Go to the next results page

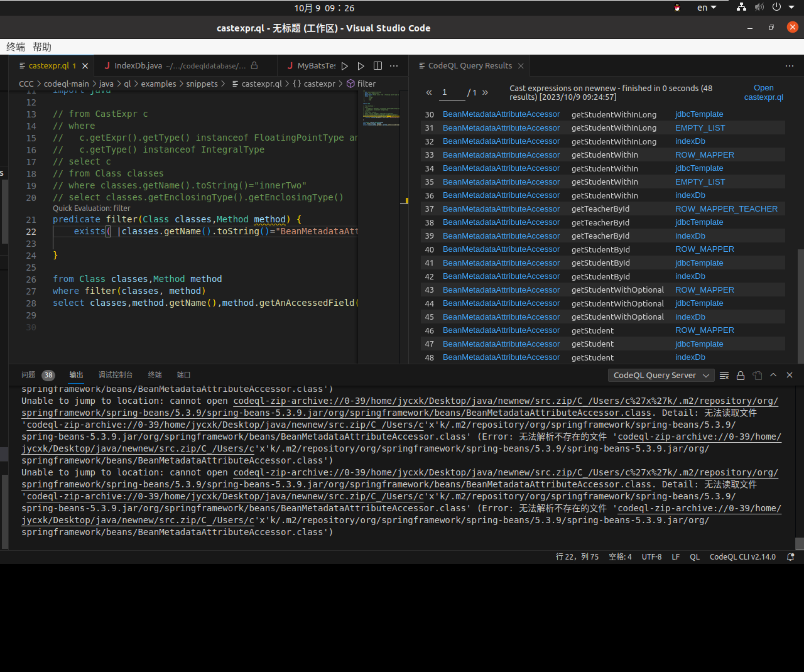click(x=485, y=93)
